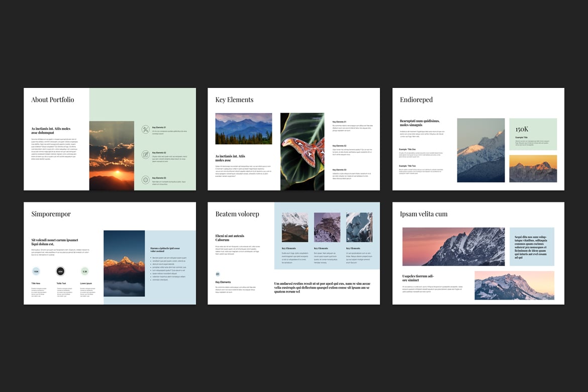The image size is (588, 392).
Task: Click the "Beatem volorep" slide title
Action: click(x=237, y=214)
